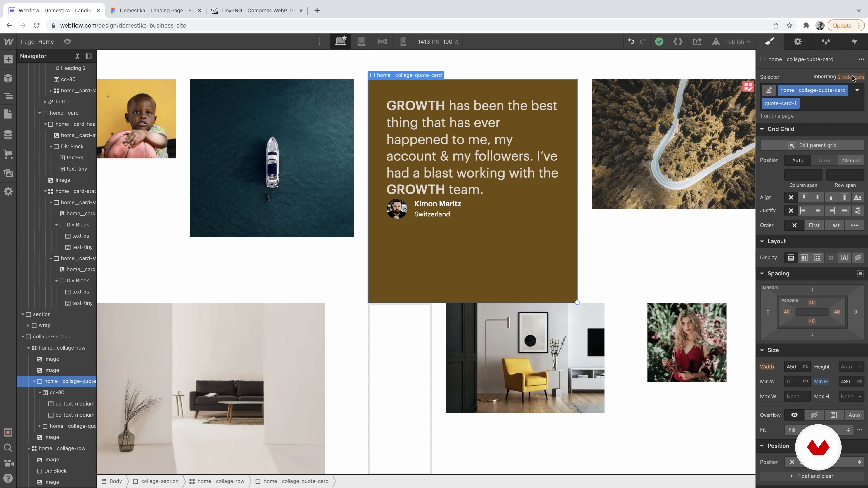Set order to First
The image size is (868, 488).
(x=814, y=225)
